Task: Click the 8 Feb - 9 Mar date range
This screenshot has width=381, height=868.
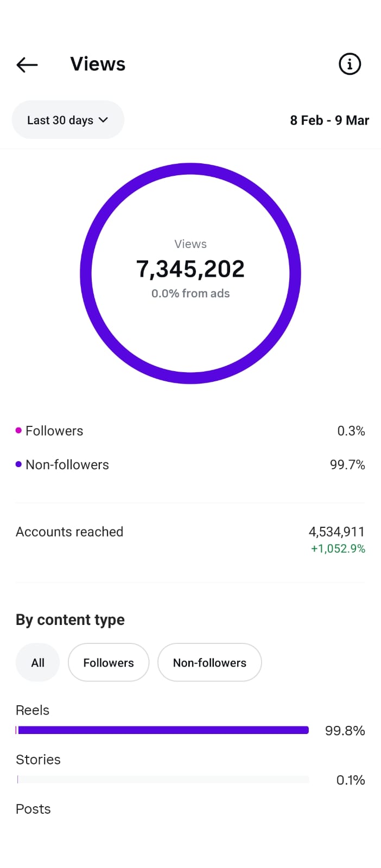Action: click(329, 120)
